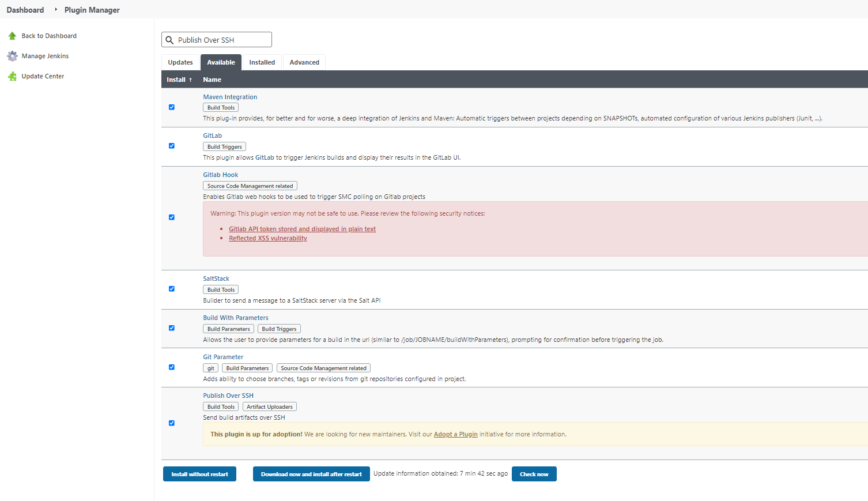Click Dashboard in the breadcrumb
This screenshot has width=868, height=501.
point(25,10)
